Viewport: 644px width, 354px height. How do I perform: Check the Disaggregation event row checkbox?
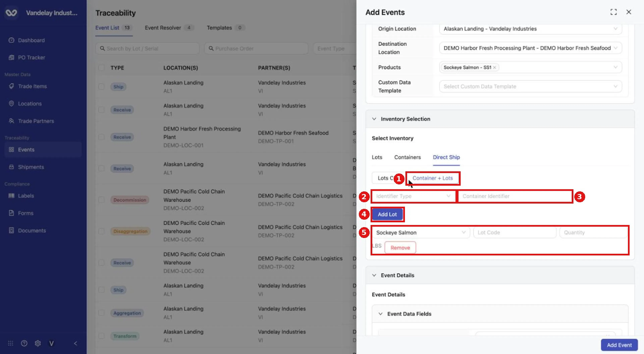(x=101, y=231)
